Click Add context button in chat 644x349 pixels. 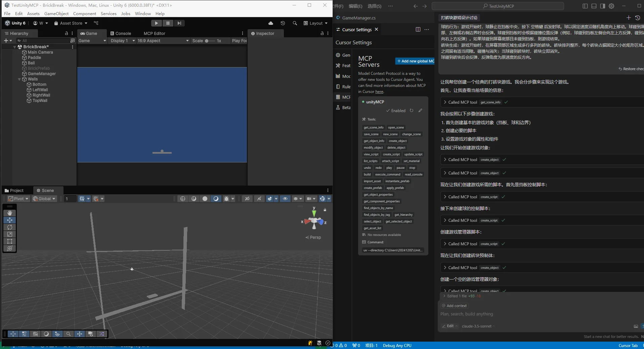[x=454, y=306]
